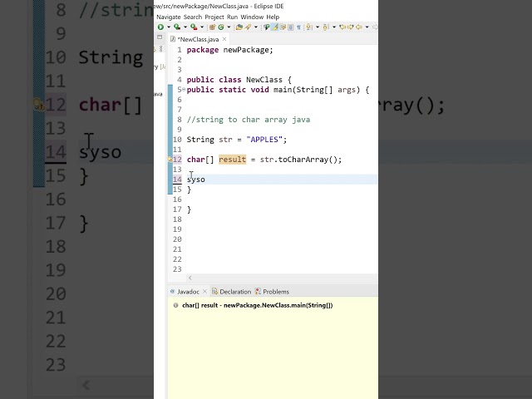532x399 pixels.
Task: Open the Help menu
Action: pyautogui.click(x=273, y=17)
